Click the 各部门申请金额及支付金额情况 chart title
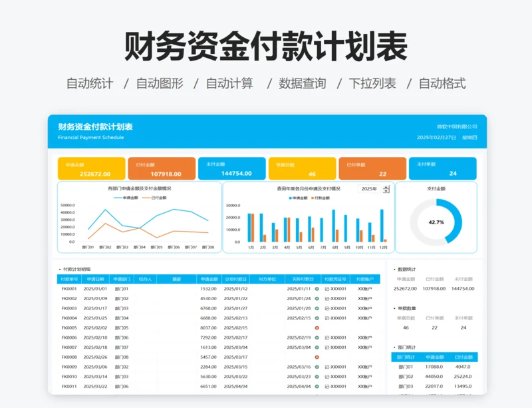Viewport: 532px width, 408px height. click(x=140, y=188)
